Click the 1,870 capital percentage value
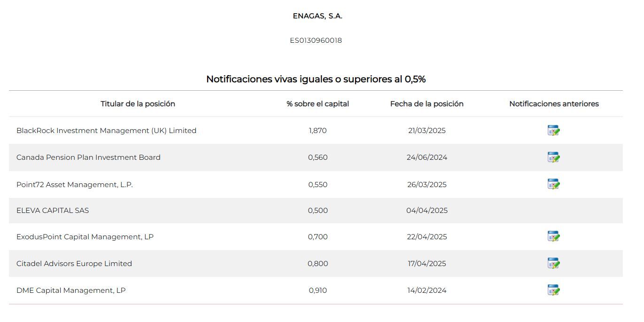 point(318,131)
